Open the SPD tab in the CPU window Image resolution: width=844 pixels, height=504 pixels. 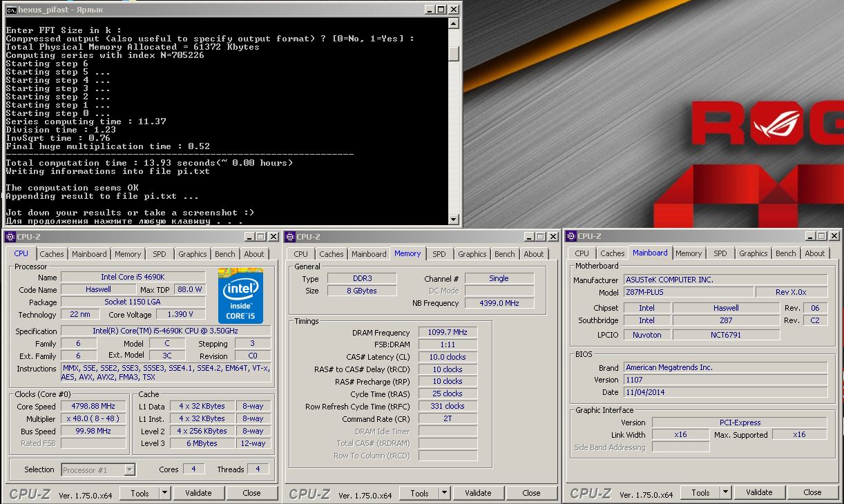pyautogui.click(x=160, y=254)
